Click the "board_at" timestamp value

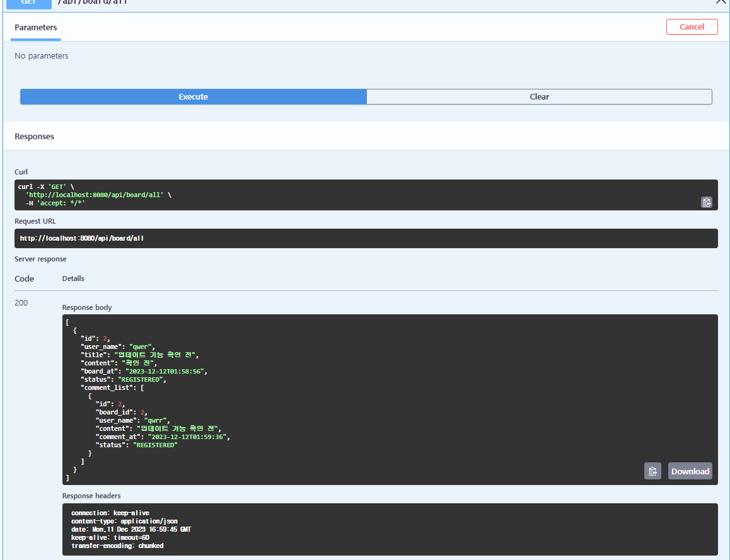(165, 372)
